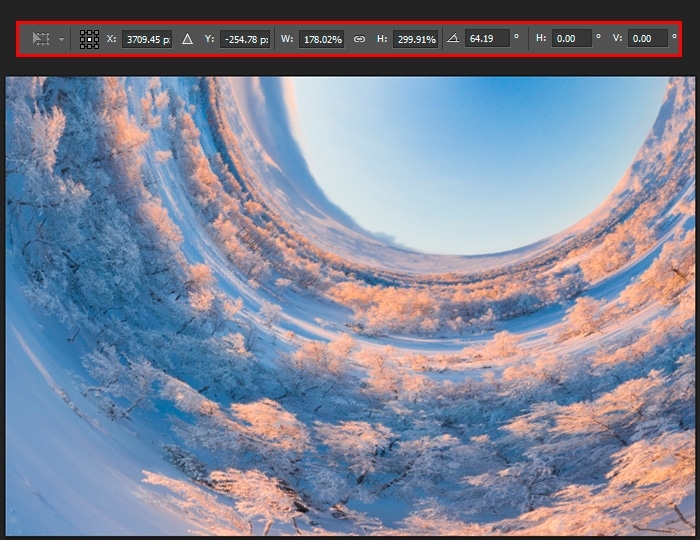The height and width of the screenshot is (540, 700).
Task: Click the rotation field showing 64.19
Action: point(487,39)
